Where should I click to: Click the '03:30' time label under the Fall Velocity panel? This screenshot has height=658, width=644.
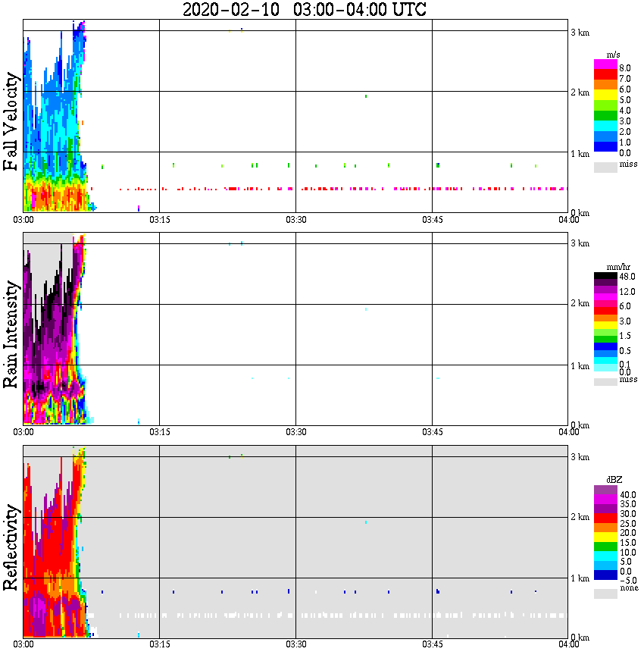click(x=295, y=220)
